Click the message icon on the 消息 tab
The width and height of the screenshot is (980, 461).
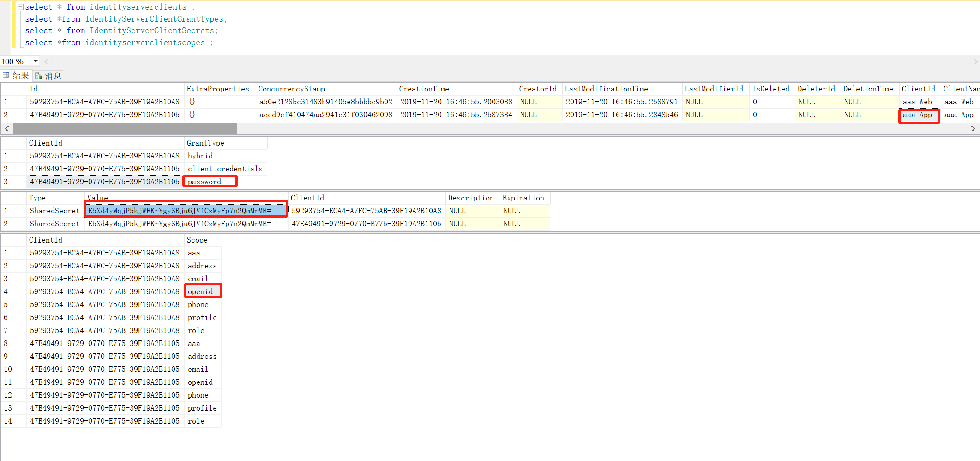pyautogui.click(x=39, y=75)
